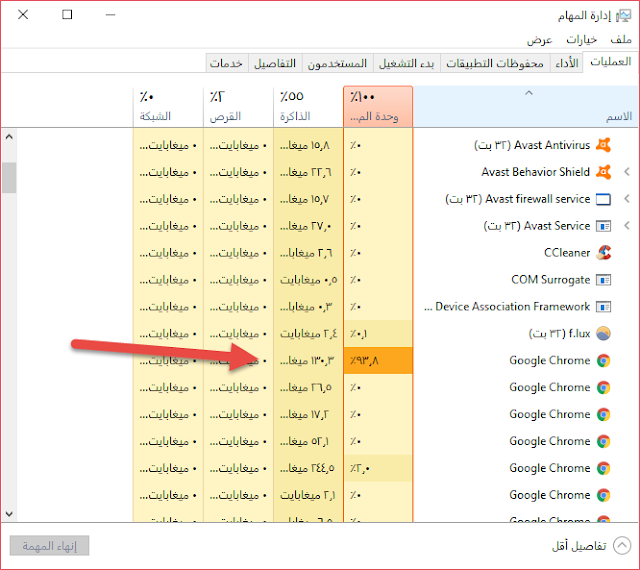The image size is (640, 570).
Task: Click the 0.1% CPU cell in the f.lux row
Action: (x=378, y=334)
